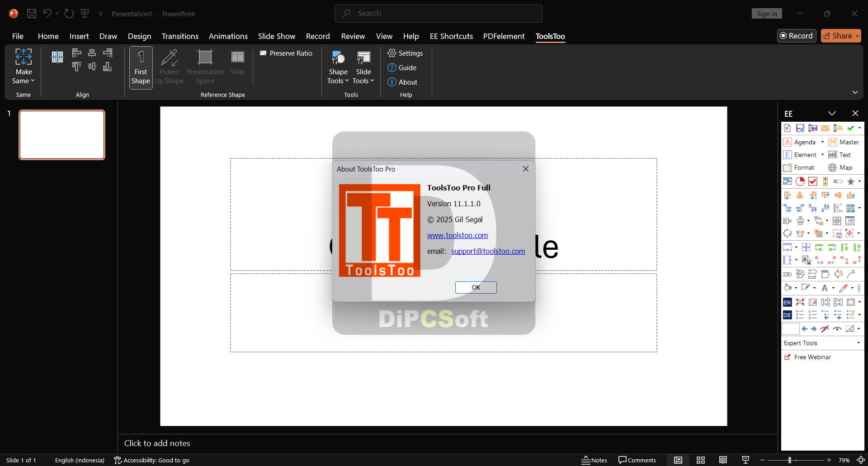The height and width of the screenshot is (466, 868).
Task: Open Customize Quick Access Toolbar dropdown
Action: (100, 14)
